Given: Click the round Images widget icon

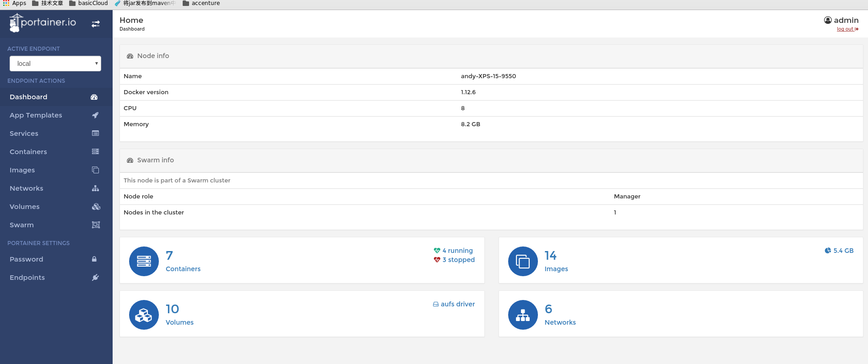Looking at the screenshot, I should 523,262.
